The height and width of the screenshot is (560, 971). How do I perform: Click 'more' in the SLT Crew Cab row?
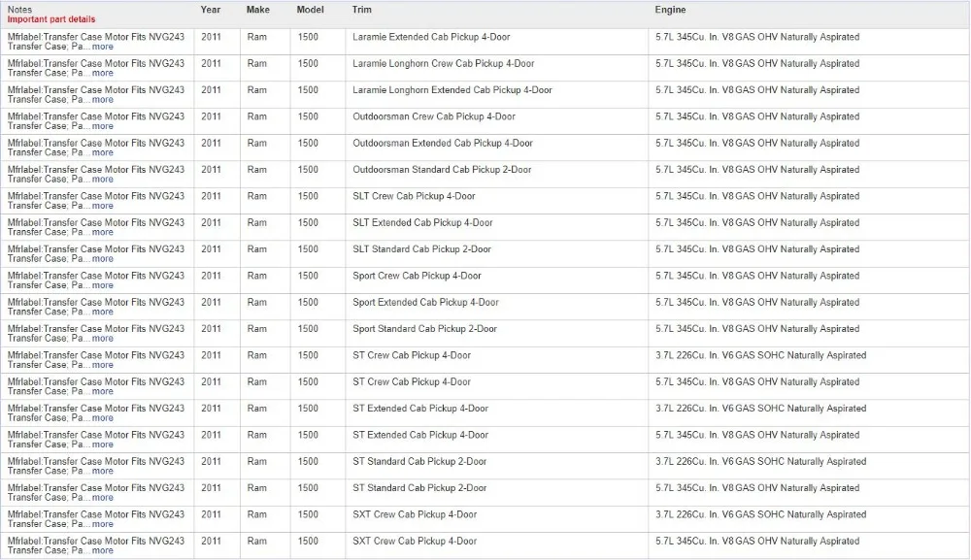(x=103, y=206)
